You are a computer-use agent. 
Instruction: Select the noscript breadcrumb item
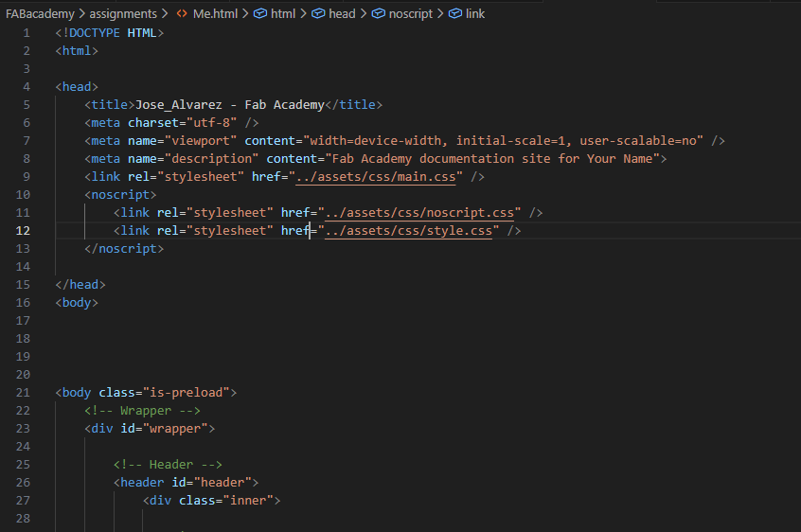click(412, 14)
